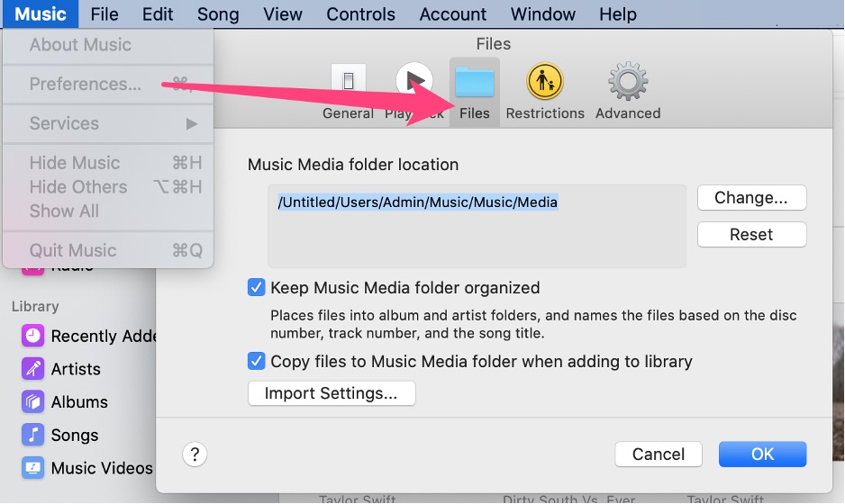This screenshot has width=845, height=504.
Task: Click the Music Media folder path field
Action: [x=477, y=225]
